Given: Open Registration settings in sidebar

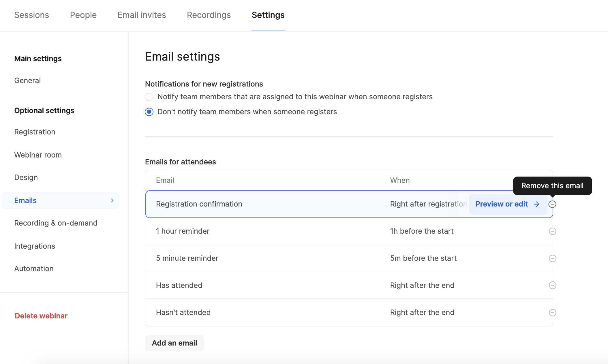Looking at the screenshot, I should [35, 132].
